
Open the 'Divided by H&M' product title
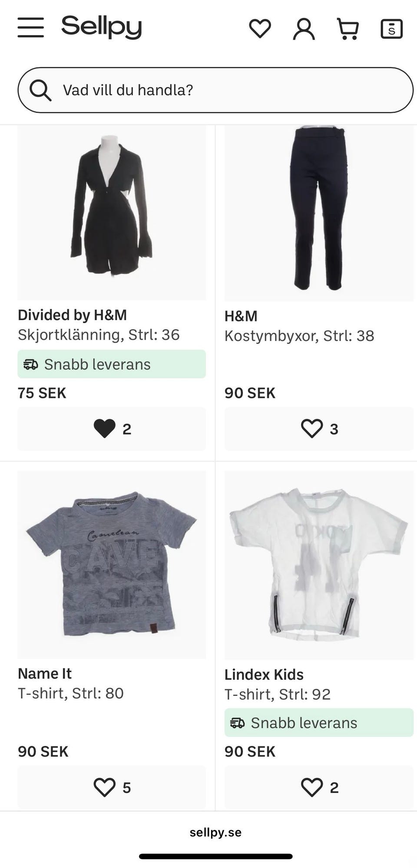coord(72,315)
